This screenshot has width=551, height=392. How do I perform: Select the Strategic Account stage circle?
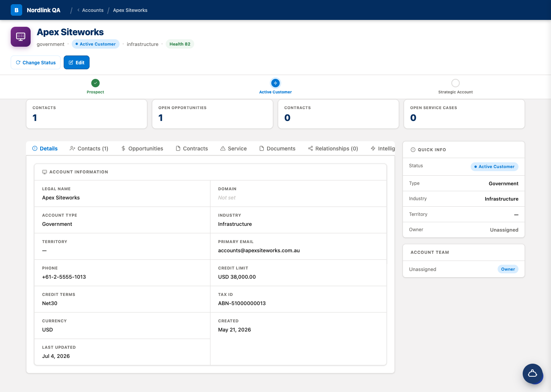[455, 83]
